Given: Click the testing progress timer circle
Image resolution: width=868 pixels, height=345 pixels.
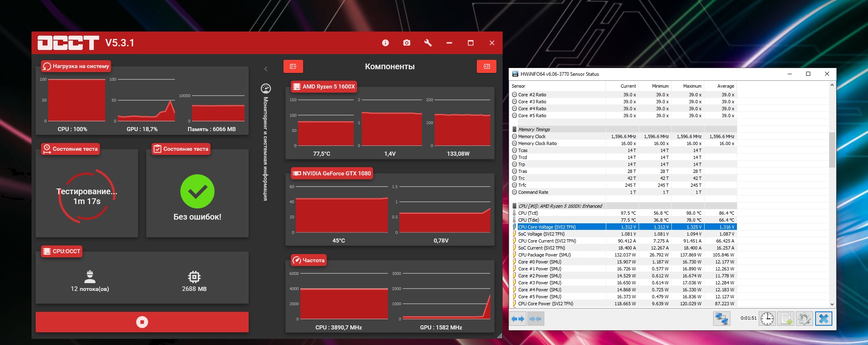Looking at the screenshot, I should pyautogui.click(x=87, y=196).
